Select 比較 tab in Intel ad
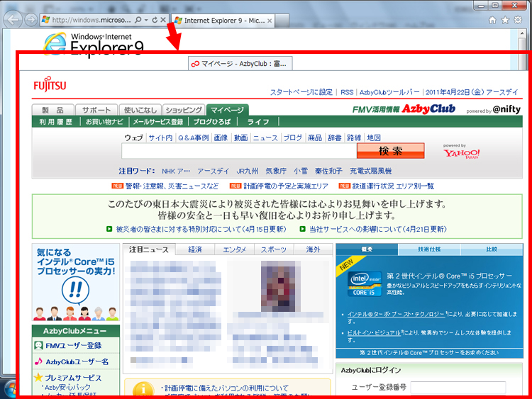The image size is (532, 399). (492, 249)
